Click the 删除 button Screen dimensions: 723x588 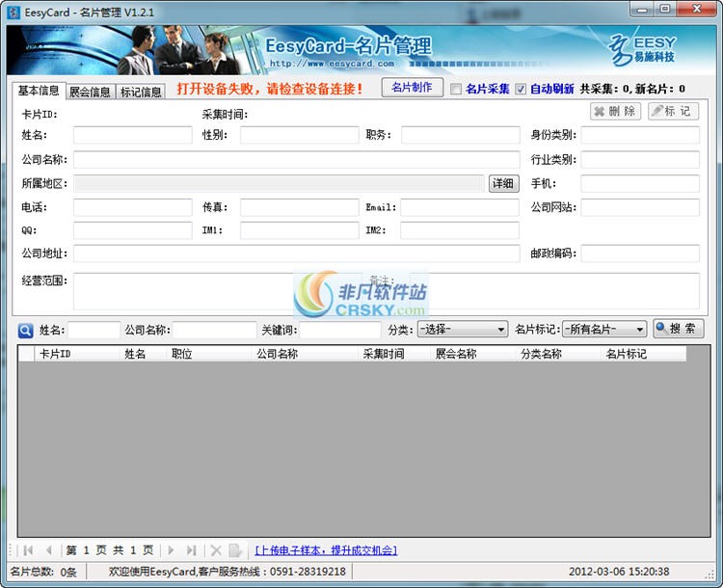(616, 111)
